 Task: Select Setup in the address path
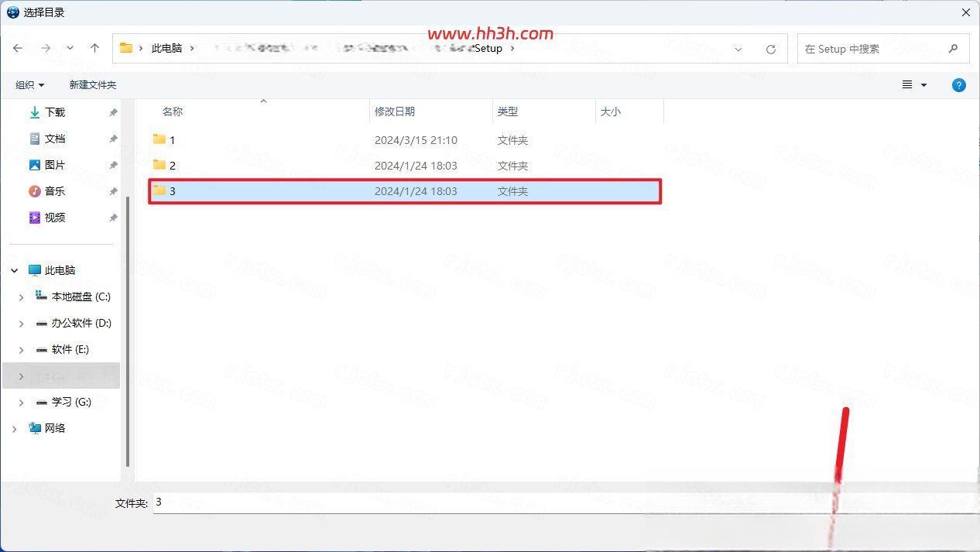(x=488, y=48)
